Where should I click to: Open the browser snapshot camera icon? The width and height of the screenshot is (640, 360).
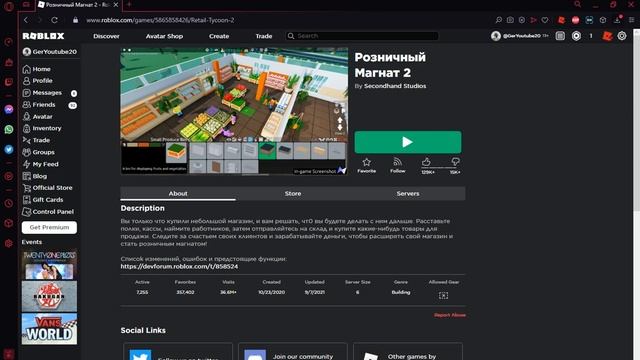coord(510,20)
